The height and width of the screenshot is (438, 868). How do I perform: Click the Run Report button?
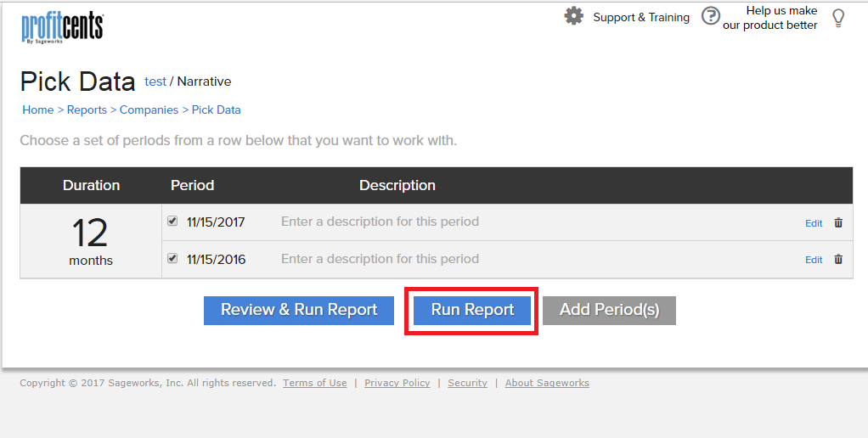tap(472, 310)
